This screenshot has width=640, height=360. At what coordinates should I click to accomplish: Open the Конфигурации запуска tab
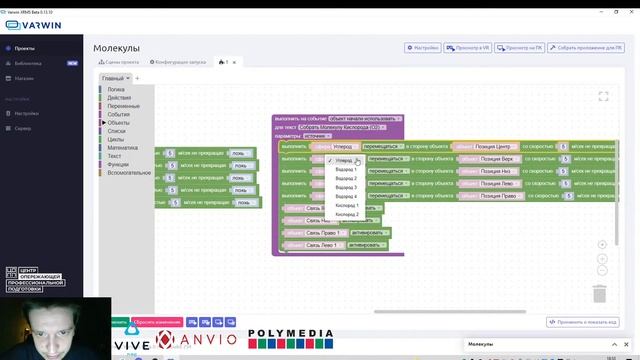pos(178,62)
